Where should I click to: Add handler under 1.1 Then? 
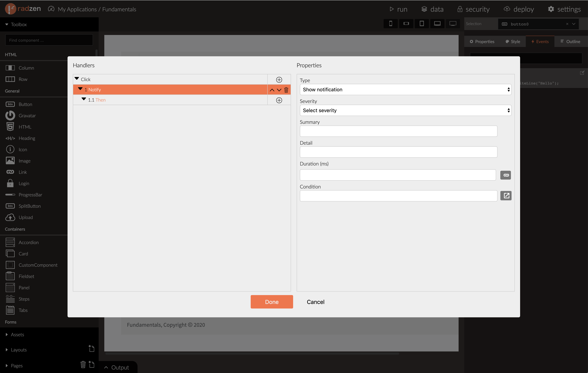coord(279,100)
